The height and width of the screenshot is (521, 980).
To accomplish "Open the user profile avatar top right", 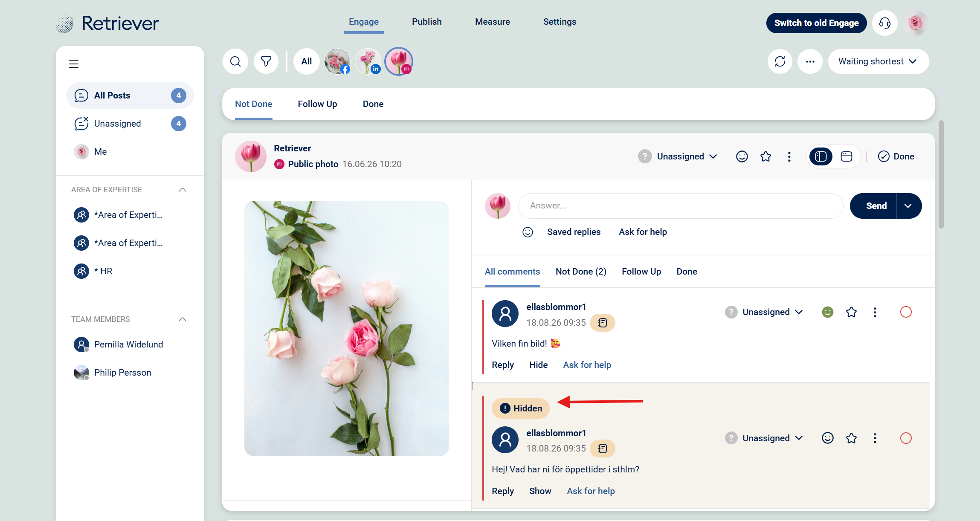I will coord(916,23).
